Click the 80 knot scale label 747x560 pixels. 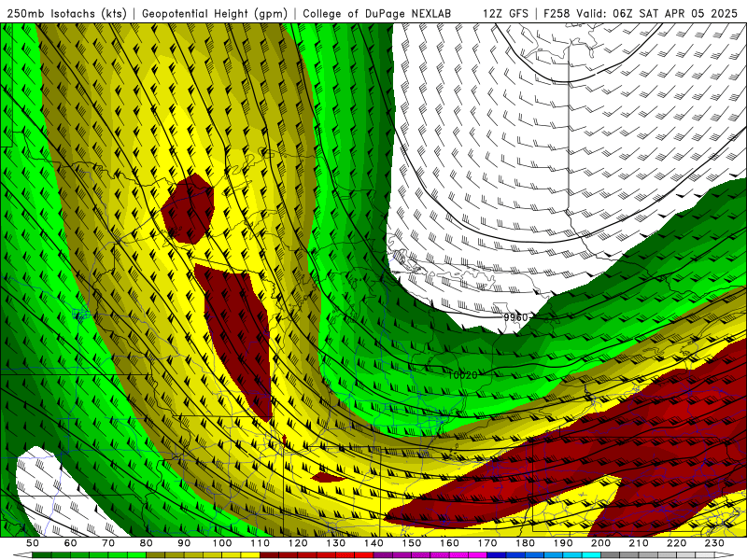click(146, 543)
